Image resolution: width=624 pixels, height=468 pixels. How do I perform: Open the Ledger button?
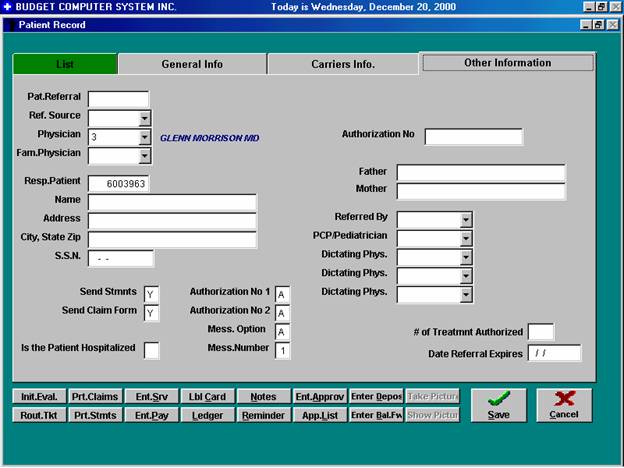click(208, 415)
